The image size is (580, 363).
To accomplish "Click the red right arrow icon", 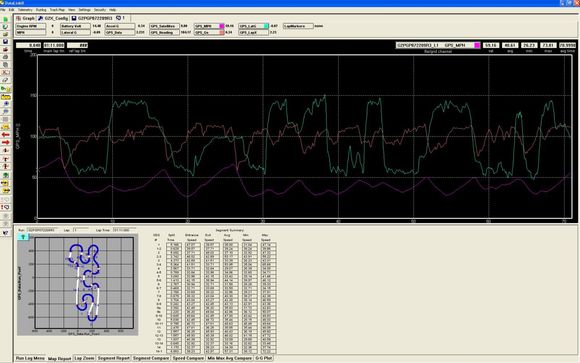I will [6, 142].
